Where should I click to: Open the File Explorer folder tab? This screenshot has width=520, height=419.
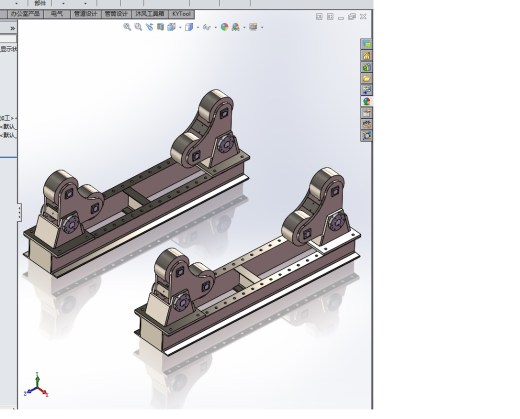tap(366, 78)
